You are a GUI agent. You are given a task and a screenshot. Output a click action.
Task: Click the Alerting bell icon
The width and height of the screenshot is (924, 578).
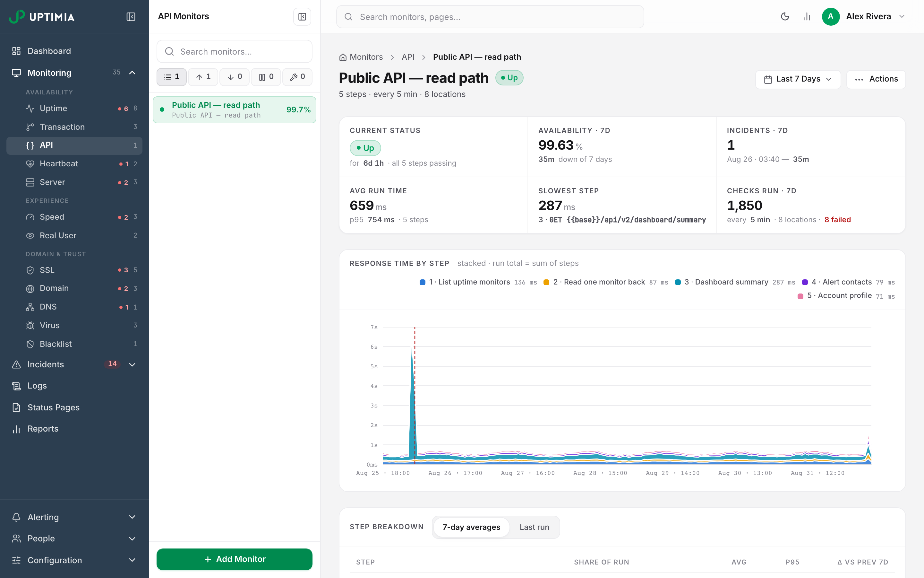click(16, 517)
